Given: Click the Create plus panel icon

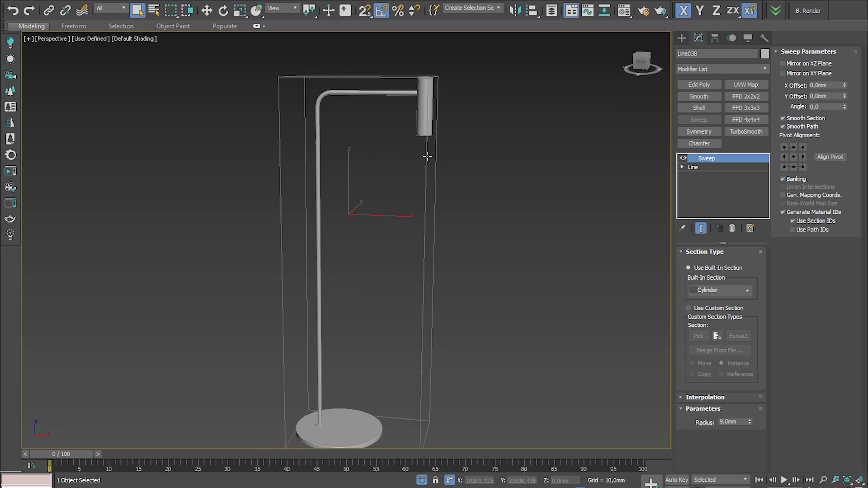Looking at the screenshot, I should [682, 38].
